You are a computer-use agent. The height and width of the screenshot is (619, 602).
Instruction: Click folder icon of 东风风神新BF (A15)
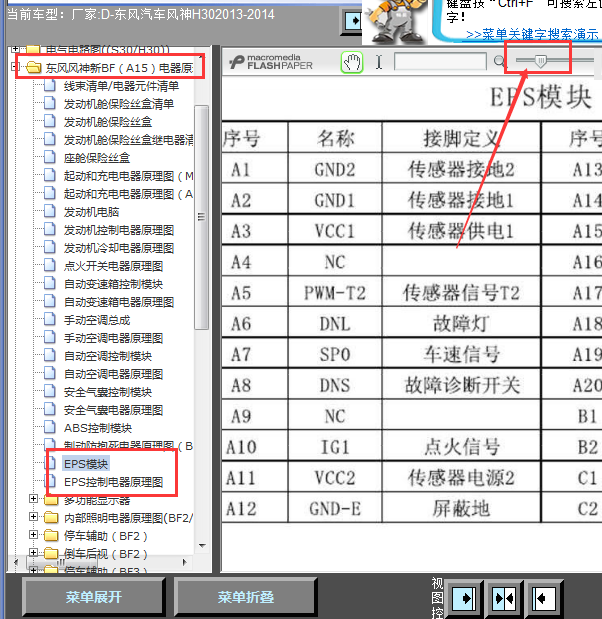pyautogui.click(x=34, y=68)
